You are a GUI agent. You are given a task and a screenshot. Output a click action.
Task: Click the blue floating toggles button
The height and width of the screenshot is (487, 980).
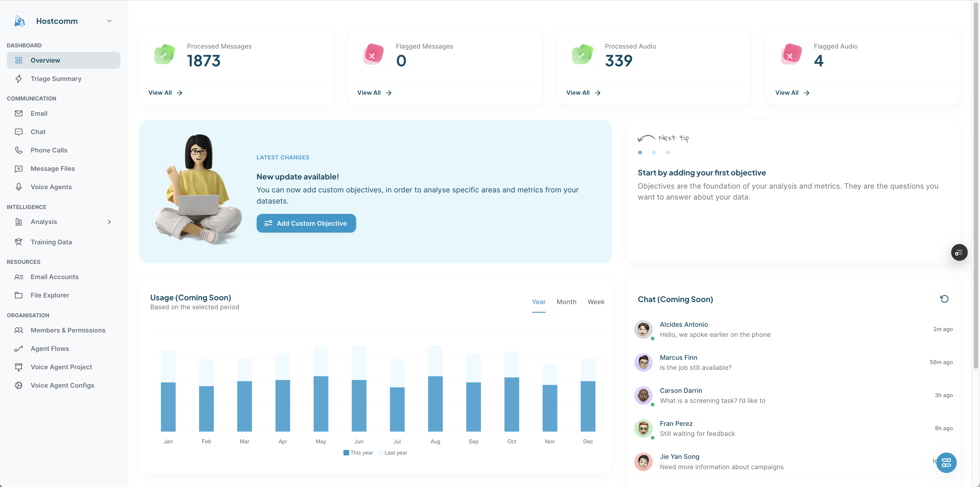coord(946,462)
